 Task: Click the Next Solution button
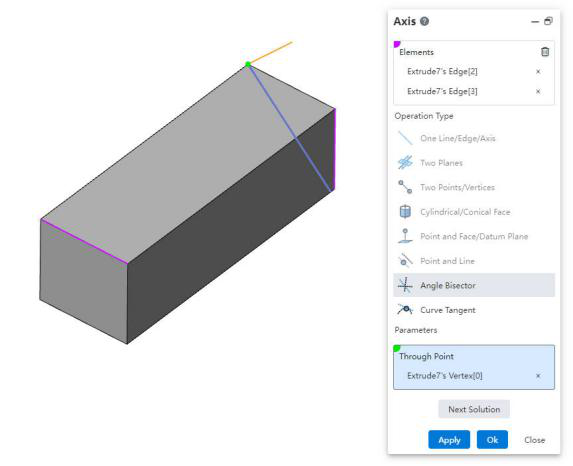[x=474, y=409]
